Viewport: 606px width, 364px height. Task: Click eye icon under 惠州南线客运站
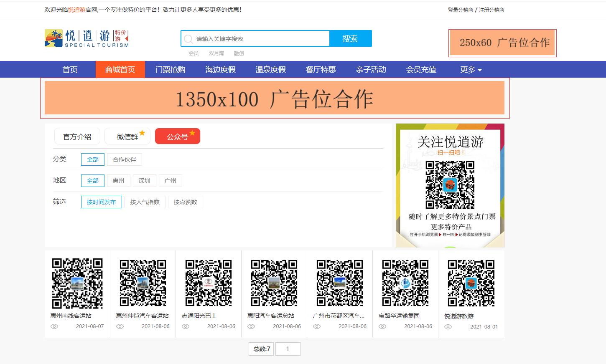[54, 326]
